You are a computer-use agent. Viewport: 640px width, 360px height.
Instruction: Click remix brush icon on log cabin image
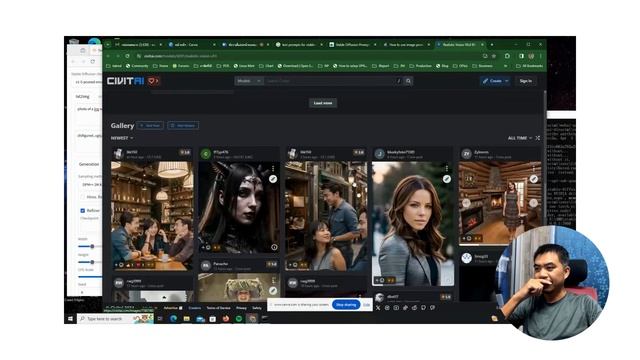tap(534, 179)
